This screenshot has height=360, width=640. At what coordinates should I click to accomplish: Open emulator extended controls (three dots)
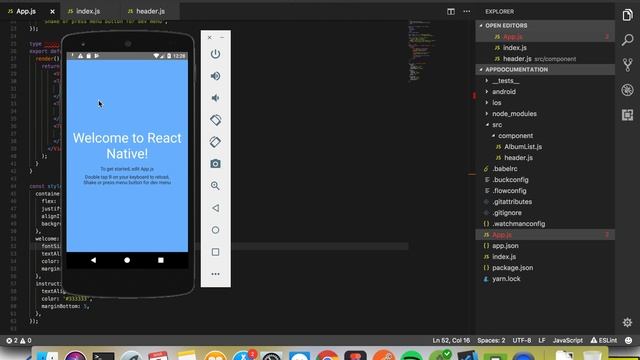click(216, 274)
